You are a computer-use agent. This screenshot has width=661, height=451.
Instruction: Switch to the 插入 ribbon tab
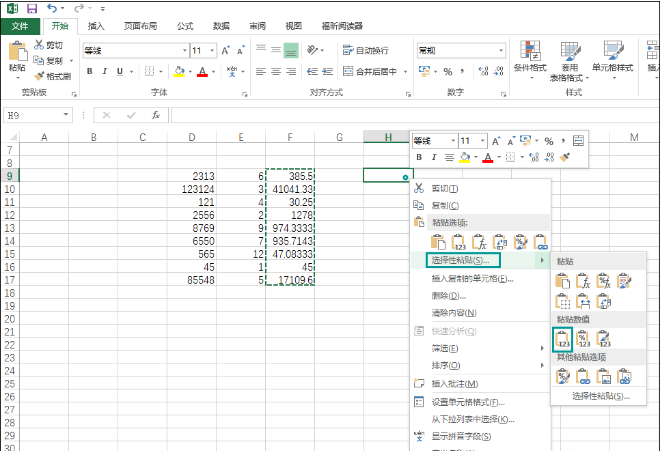click(96, 26)
